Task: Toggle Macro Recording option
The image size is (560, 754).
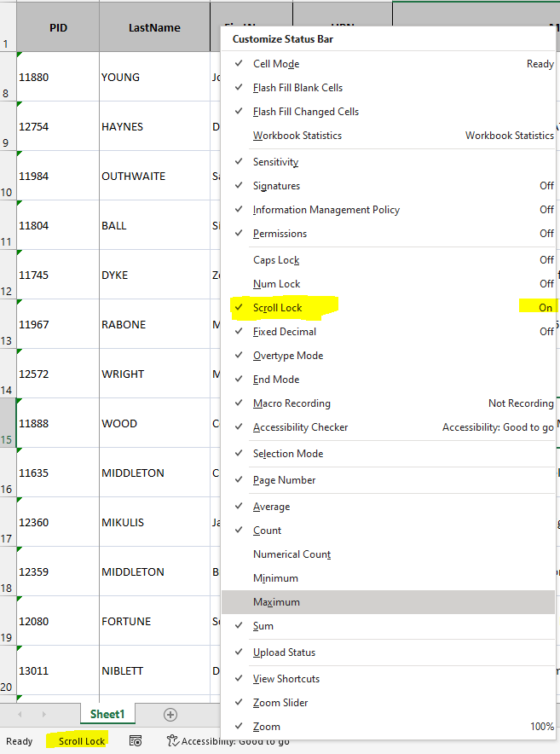Action: pos(389,403)
